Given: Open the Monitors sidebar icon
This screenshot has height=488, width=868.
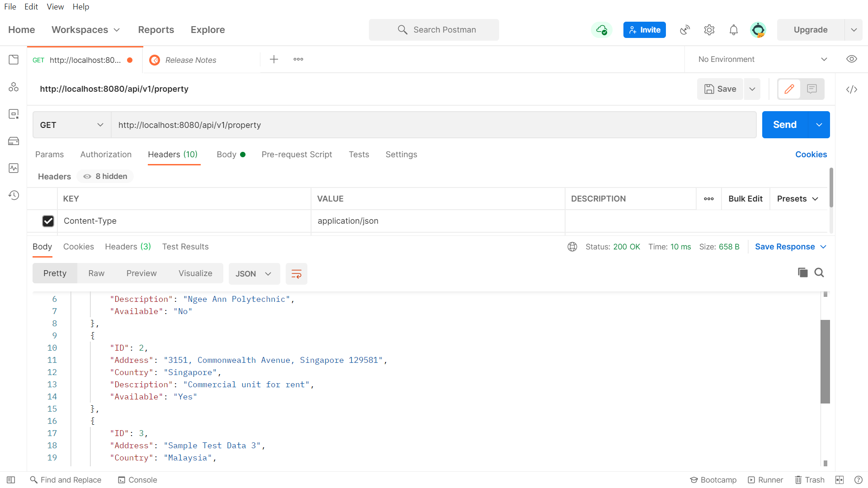Looking at the screenshot, I should coord(14,168).
